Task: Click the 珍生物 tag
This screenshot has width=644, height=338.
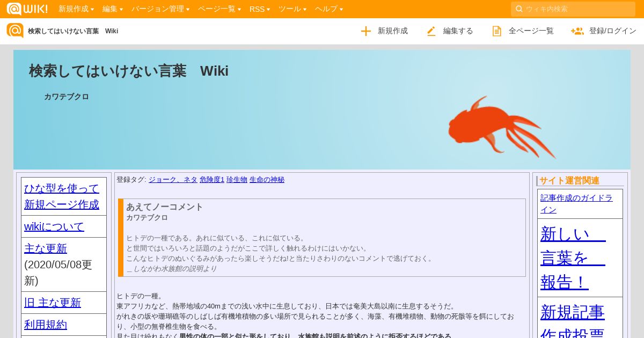Action: click(x=237, y=180)
